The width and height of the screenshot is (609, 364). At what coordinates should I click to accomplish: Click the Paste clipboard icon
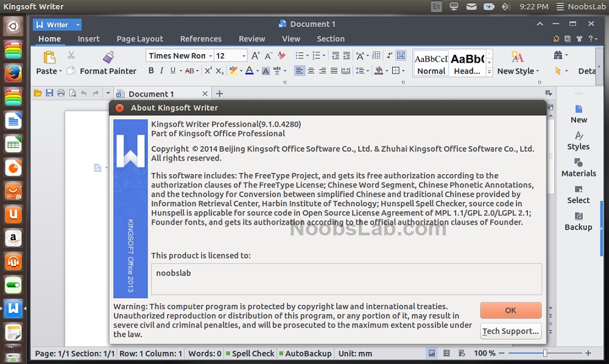pyautogui.click(x=49, y=57)
